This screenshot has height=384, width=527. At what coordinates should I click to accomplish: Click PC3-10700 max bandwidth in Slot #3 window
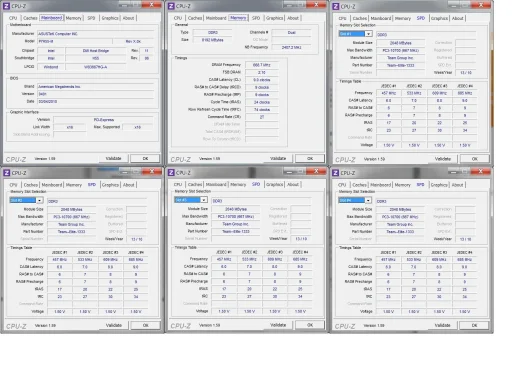(236, 216)
